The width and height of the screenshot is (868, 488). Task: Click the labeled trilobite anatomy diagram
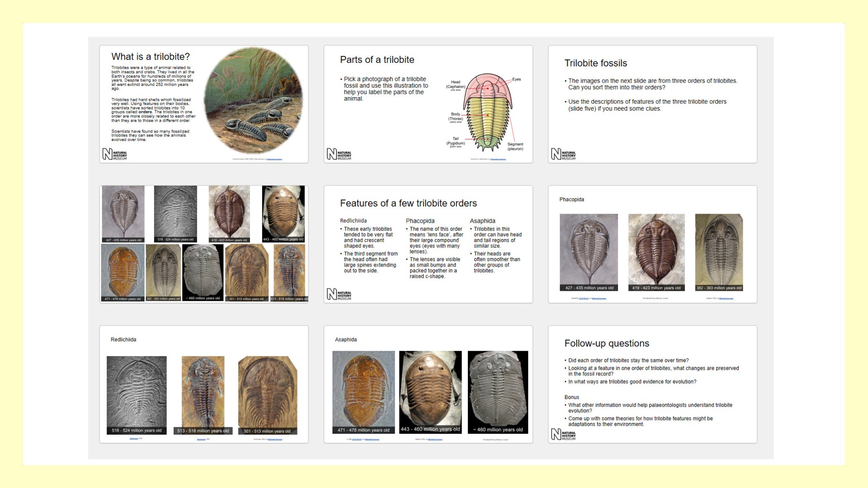[487, 113]
